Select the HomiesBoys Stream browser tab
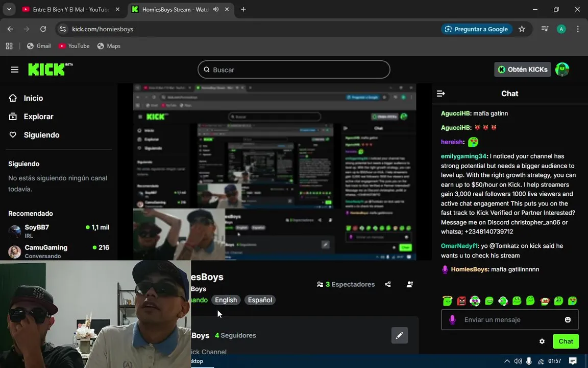The width and height of the screenshot is (588, 368). point(176,9)
